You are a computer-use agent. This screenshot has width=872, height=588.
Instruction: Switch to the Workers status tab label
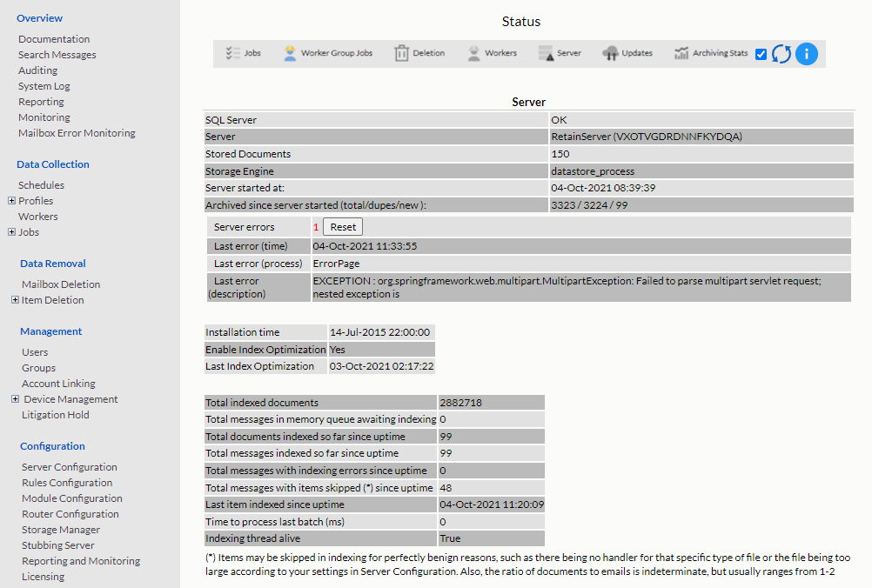pos(500,53)
